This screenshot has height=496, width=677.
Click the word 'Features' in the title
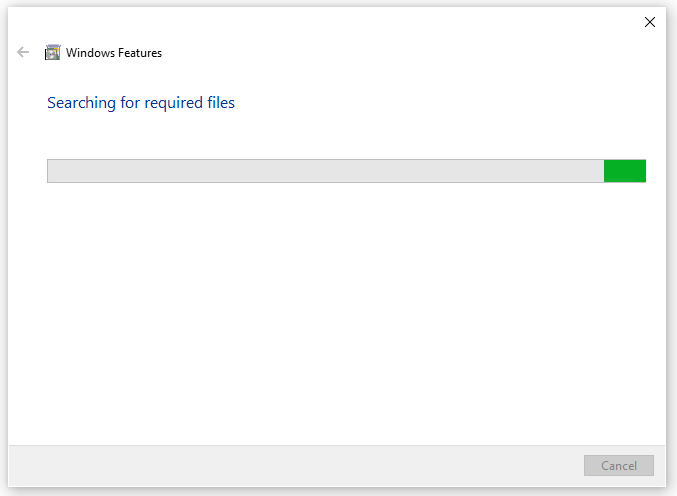tap(140, 53)
